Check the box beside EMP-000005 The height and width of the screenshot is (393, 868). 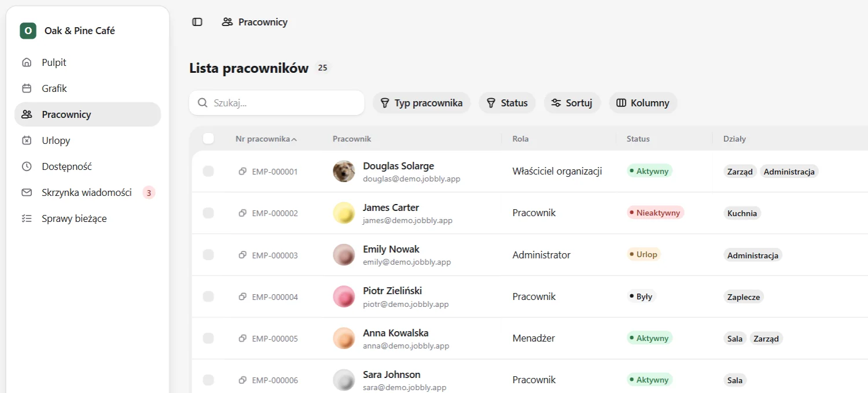point(208,338)
